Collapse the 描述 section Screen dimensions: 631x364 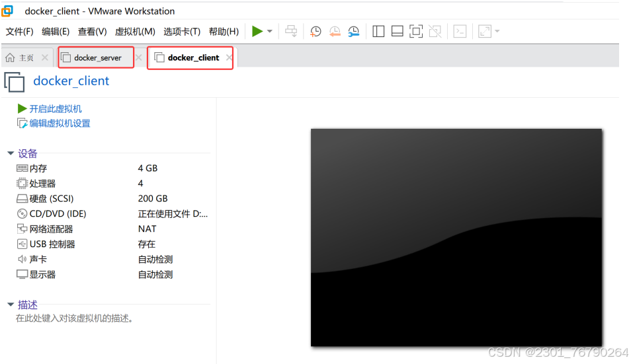[11, 305]
